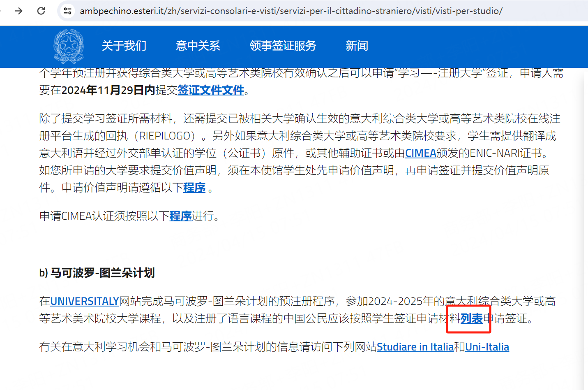
Task: Open the 意中关系 navigation item
Action: point(198,46)
